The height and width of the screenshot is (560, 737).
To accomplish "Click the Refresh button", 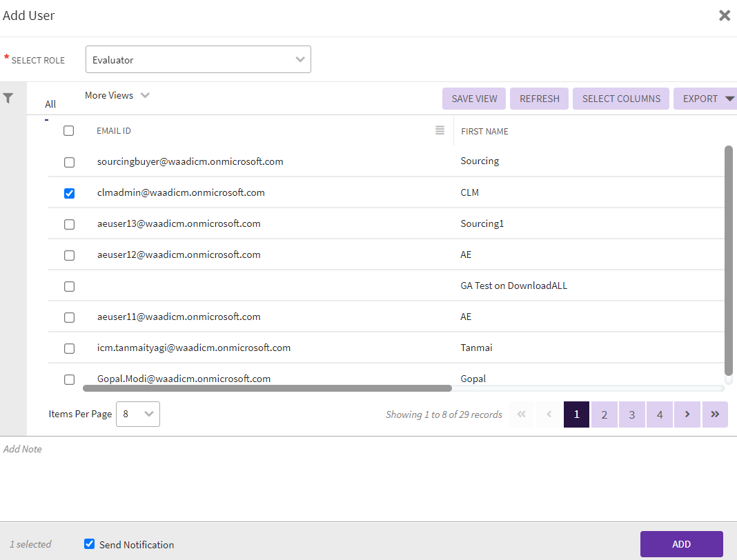I will coord(539,99).
